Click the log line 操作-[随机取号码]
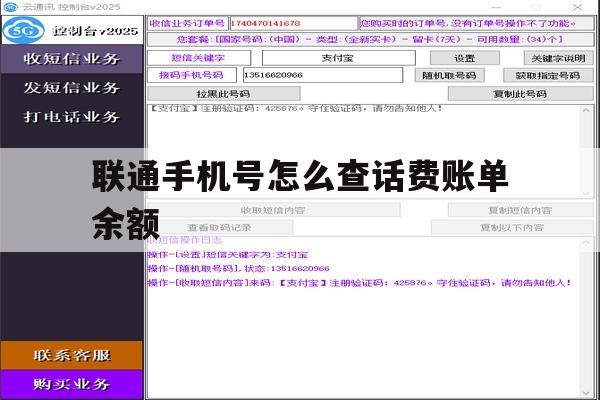The height and width of the screenshot is (400, 600). click(x=238, y=268)
